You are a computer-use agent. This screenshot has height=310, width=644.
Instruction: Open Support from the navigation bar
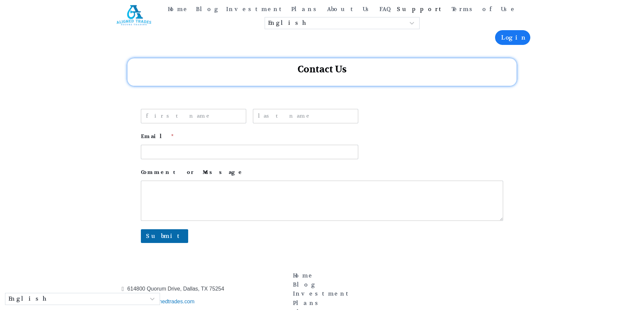pyautogui.click(x=419, y=9)
